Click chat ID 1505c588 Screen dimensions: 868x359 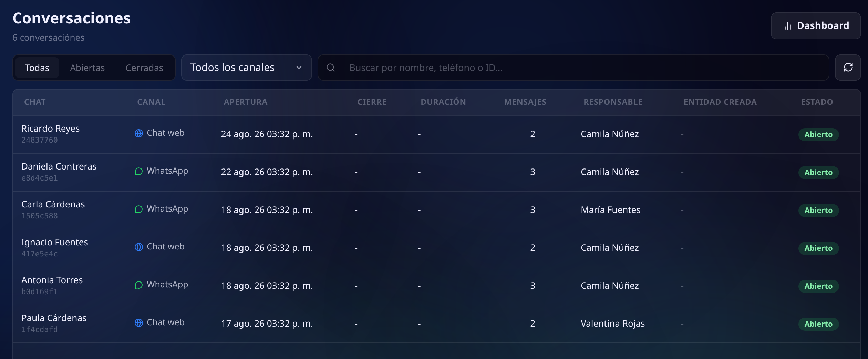(40, 216)
